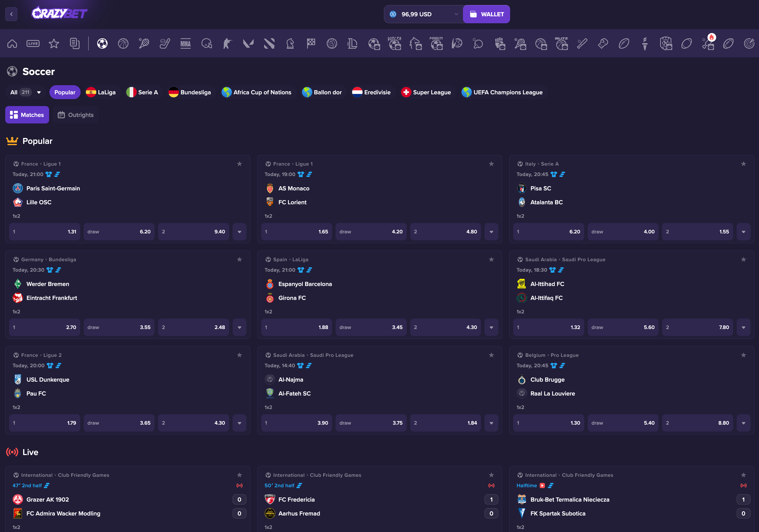759x532 pixels.
Task: Switch to the Outrights tab
Action: click(76, 115)
